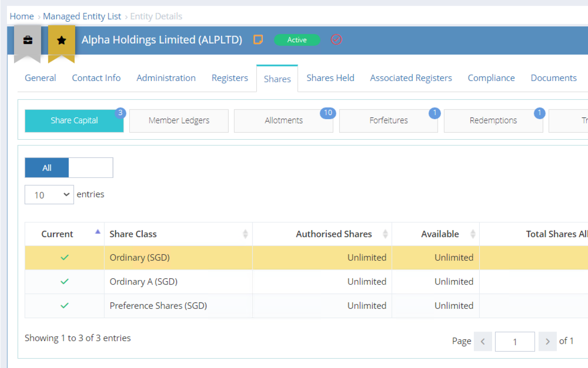Select the All filter toggle
This screenshot has height=368, width=588.
click(x=47, y=168)
